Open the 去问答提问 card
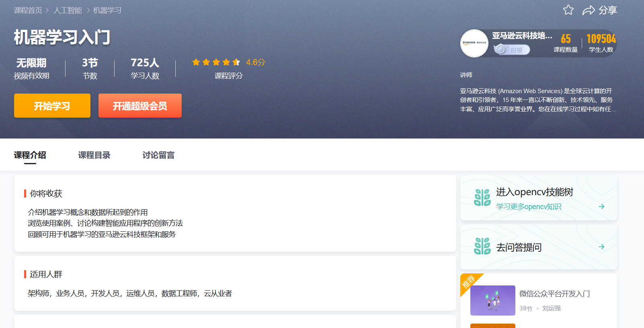Screen dimensions: 644x328 539,247
